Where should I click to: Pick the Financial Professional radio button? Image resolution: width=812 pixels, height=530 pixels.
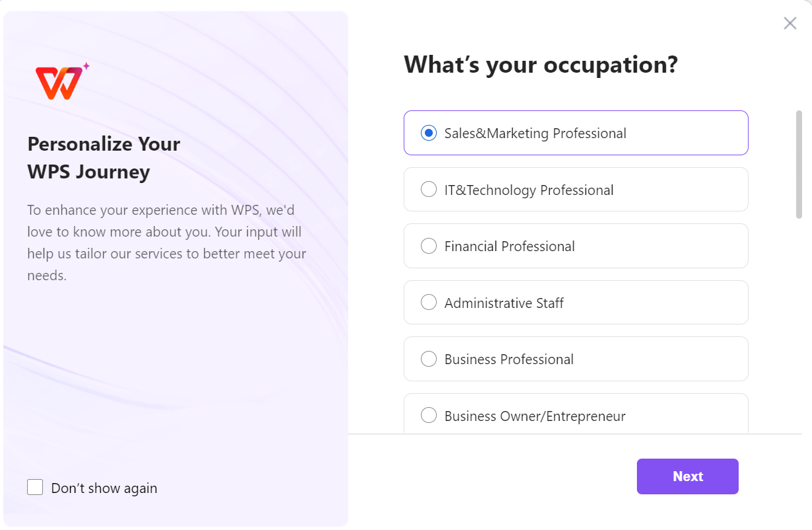pyautogui.click(x=429, y=246)
